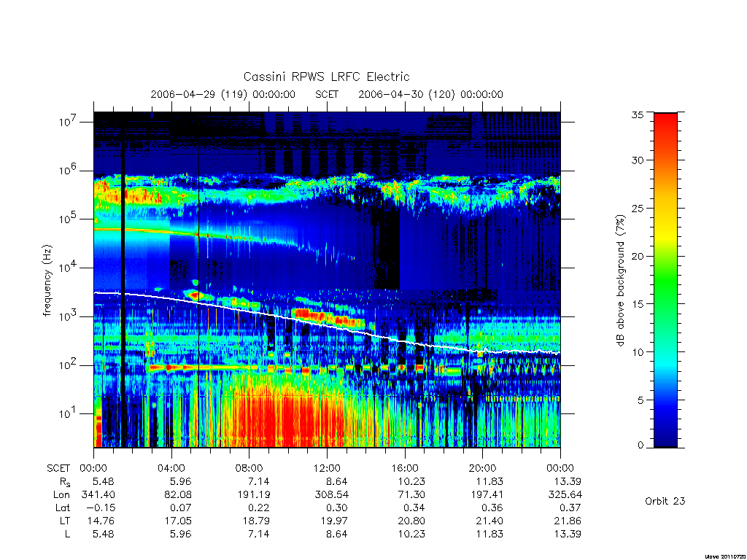Click the '20:00' SCET time label

tap(483, 468)
